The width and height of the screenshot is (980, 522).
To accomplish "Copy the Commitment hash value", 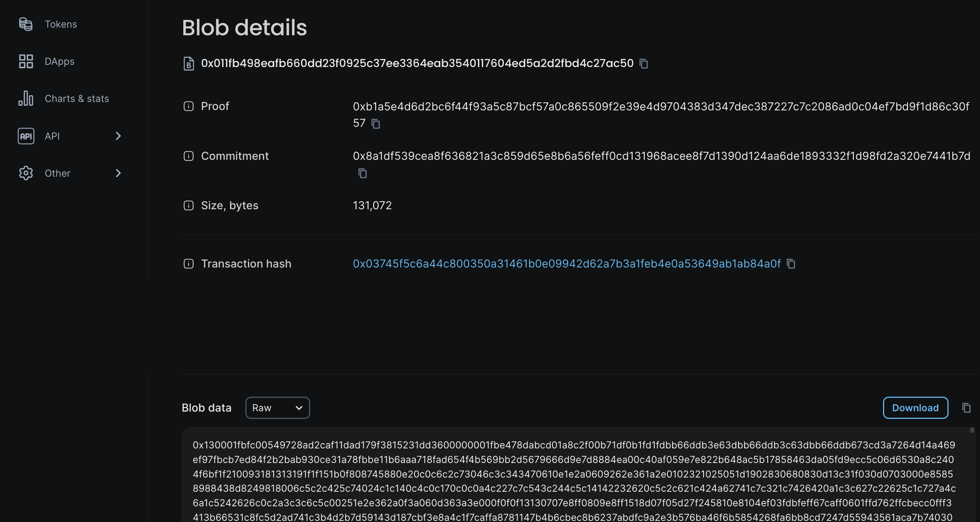I will coord(362,173).
